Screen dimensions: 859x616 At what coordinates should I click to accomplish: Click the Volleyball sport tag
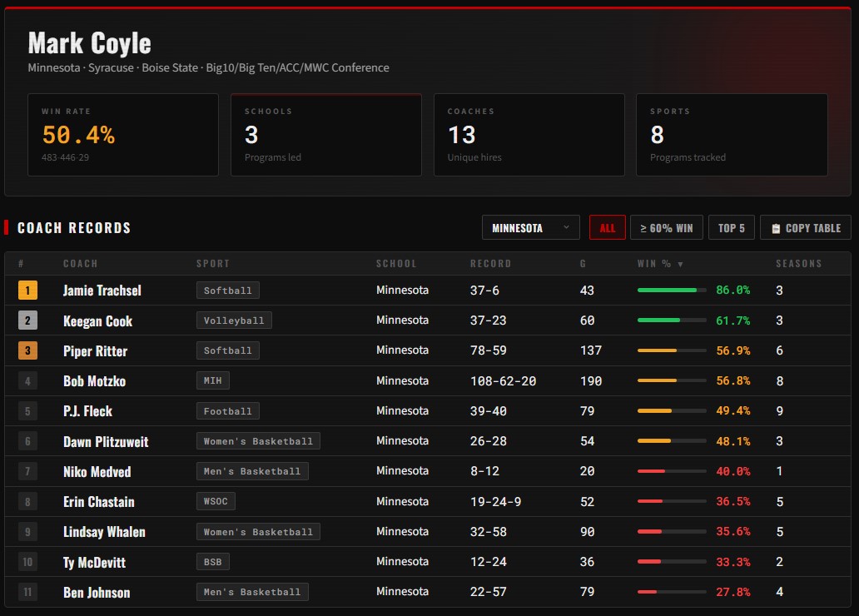pos(234,320)
